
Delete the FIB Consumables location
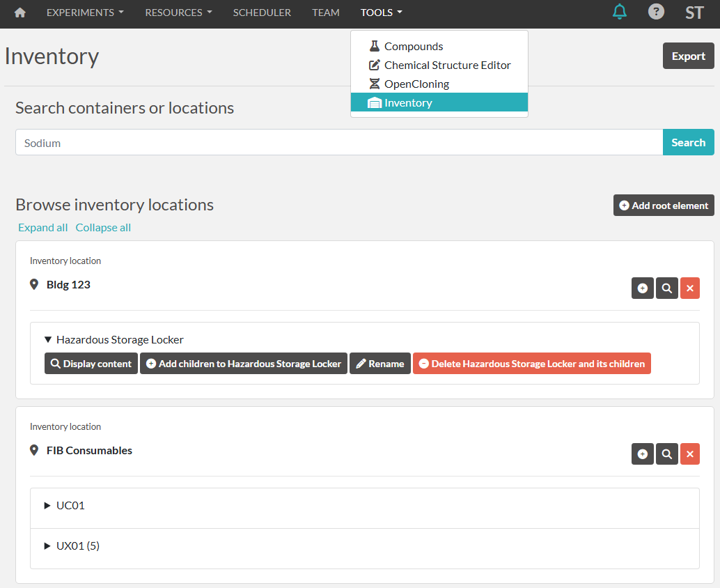[x=690, y=454]
